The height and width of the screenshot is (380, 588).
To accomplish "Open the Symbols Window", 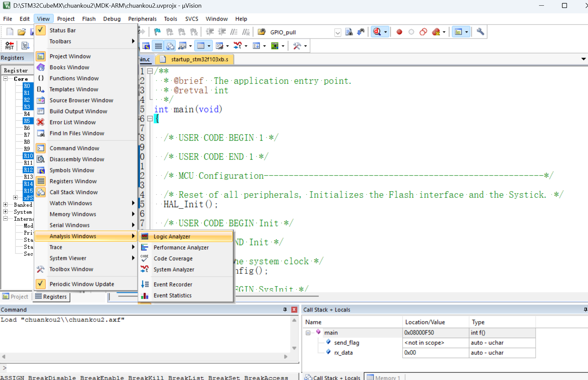I will (x=86, y=170).
